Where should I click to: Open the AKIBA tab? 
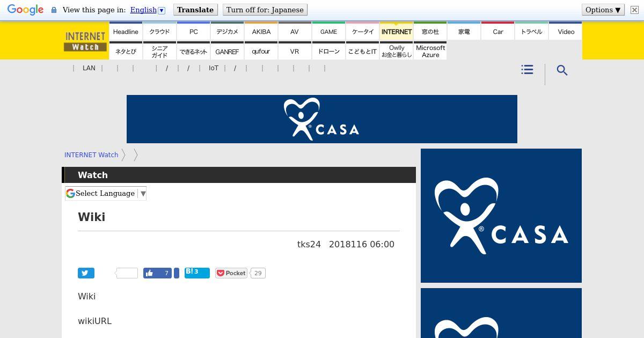click(261, 31)
